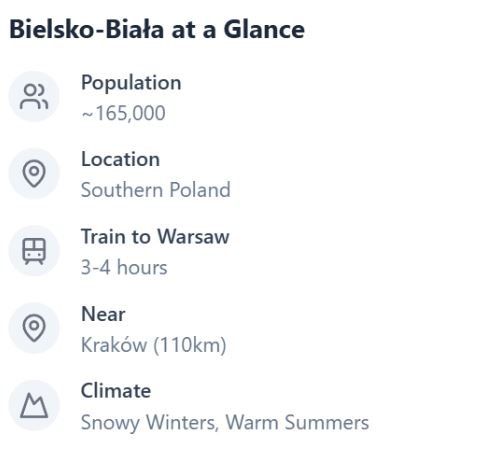
Task: Click the Location label
Action: coord(121,159)
